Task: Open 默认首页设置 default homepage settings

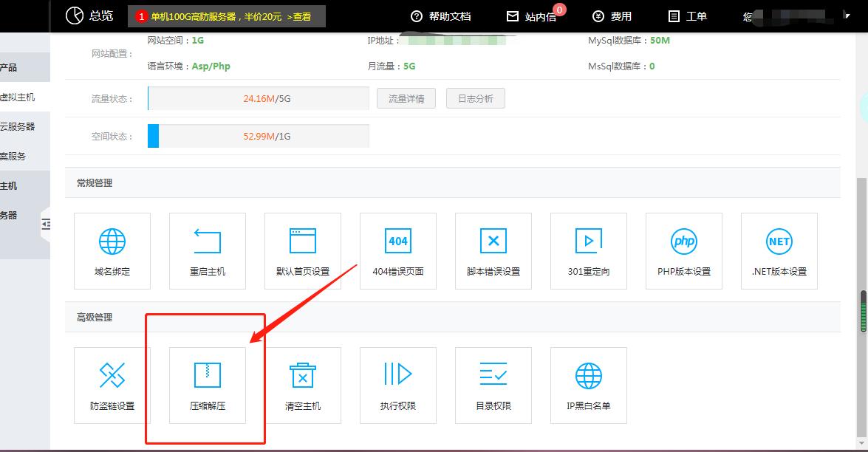Action: pyautogui.click(x=302, y=250)
